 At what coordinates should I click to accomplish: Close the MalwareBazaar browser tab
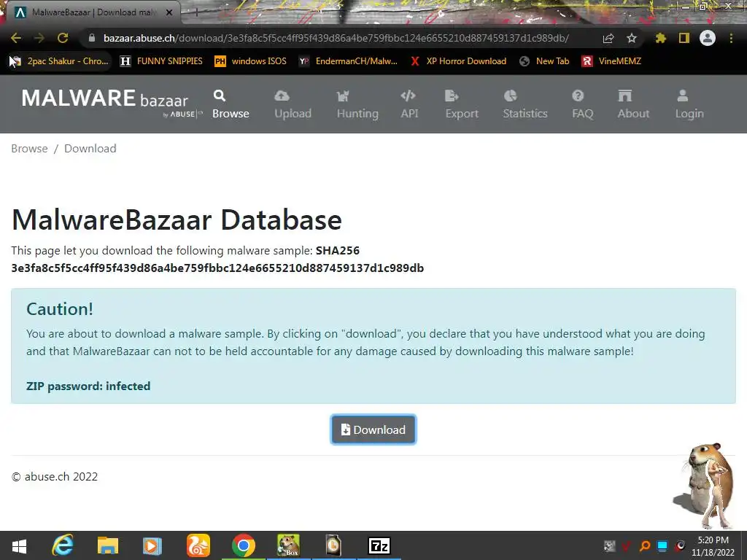169,12
